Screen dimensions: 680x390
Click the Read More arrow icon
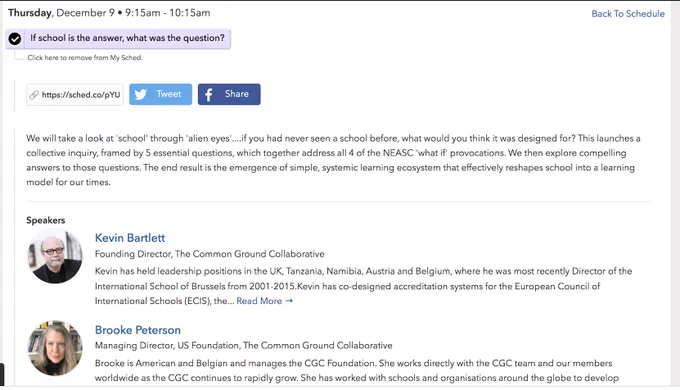click(x=289, y=301)
